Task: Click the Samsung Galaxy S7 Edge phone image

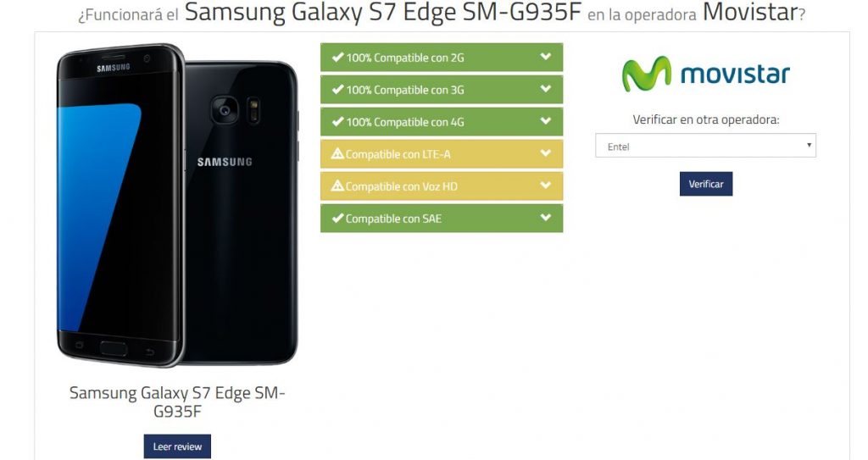Action: point(177,205)
